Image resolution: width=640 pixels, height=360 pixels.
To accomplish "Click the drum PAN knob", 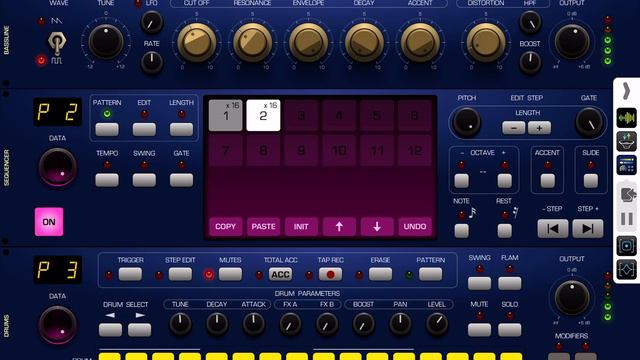I will [x=400, y=324].
